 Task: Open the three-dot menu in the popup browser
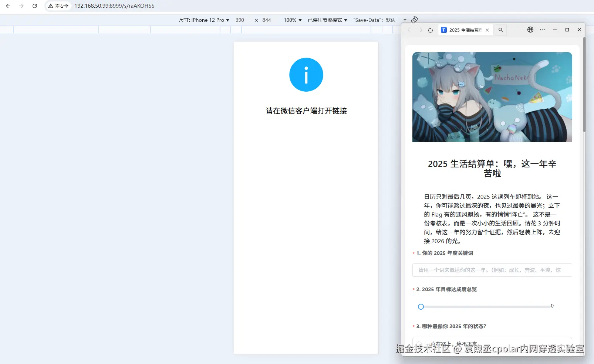point(542,30)
